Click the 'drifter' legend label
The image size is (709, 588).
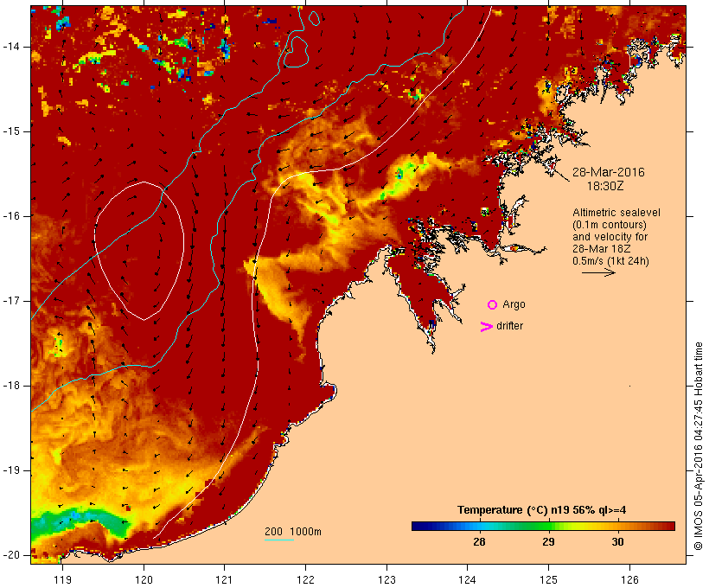(x=509, y=326)
